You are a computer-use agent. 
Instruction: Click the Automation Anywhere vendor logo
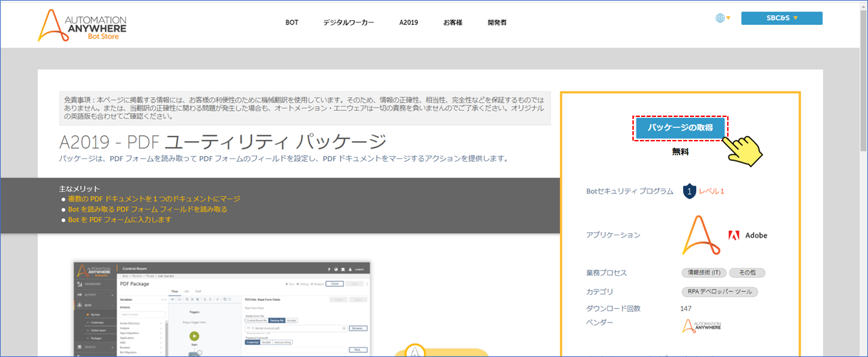coord(701,326)
